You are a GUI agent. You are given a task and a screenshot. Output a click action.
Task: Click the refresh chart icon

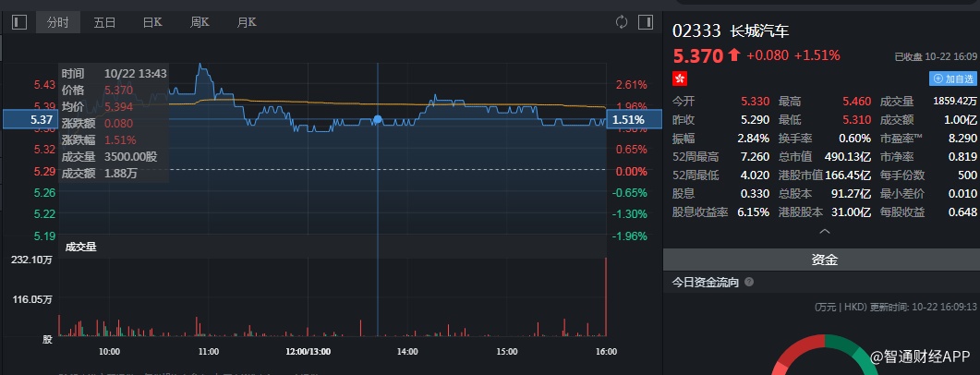pyautogui.click(x=621, y=22)
